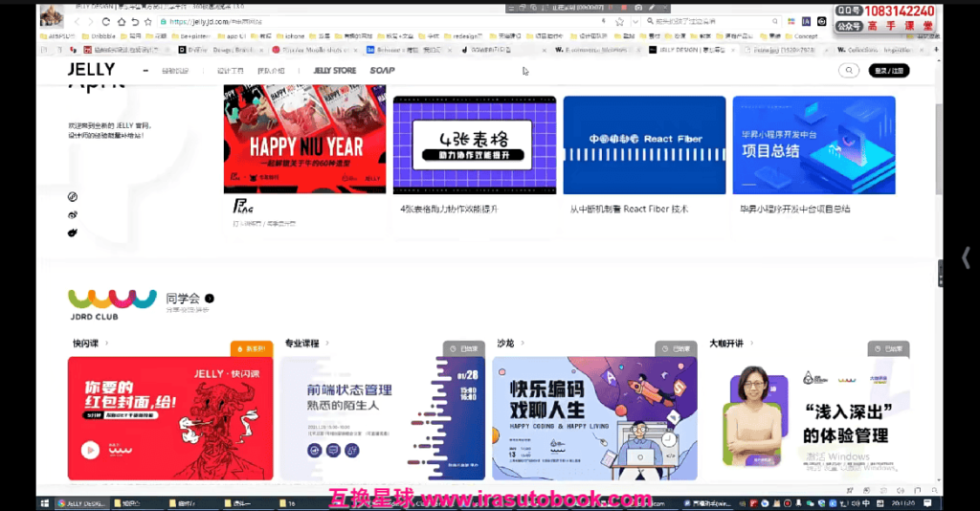The image size is (980, 511).
Task: Stop recording with the red square
Action: coord(624,8)
